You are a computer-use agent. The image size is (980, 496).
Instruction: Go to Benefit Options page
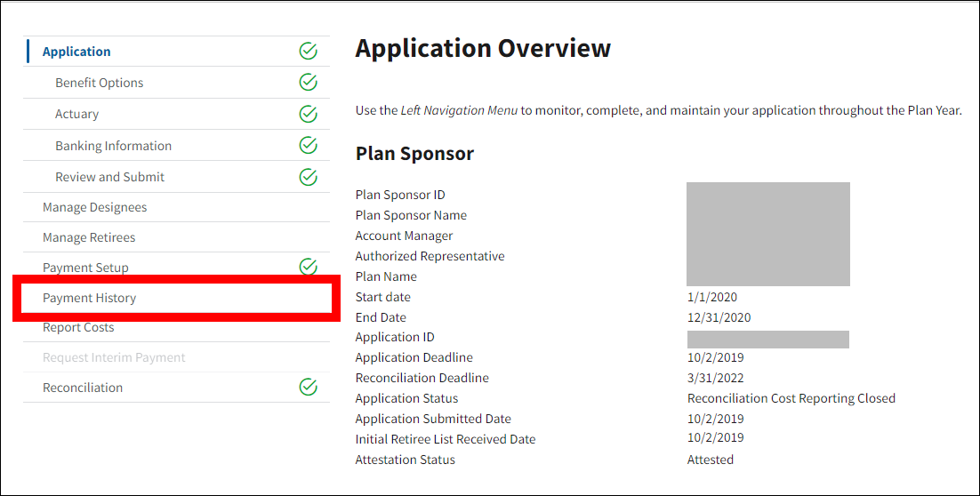click(99, 83)
